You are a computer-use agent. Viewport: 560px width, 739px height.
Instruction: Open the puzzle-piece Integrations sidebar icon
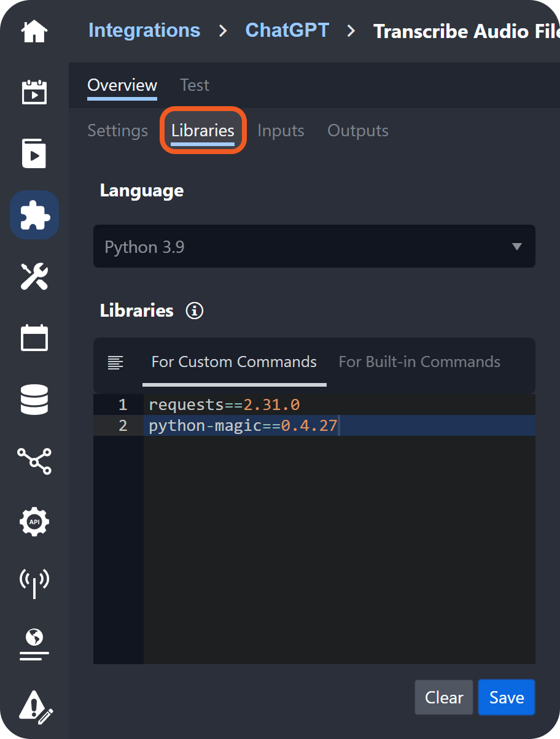34,215
